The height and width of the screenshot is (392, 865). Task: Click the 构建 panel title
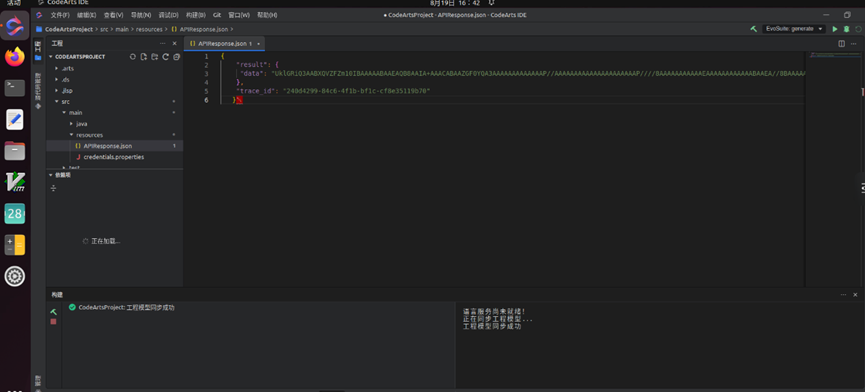(x=57, y=294)
